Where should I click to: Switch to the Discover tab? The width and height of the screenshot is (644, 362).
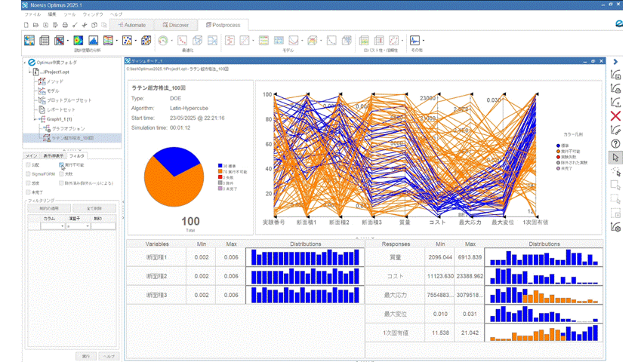(173, 25)
